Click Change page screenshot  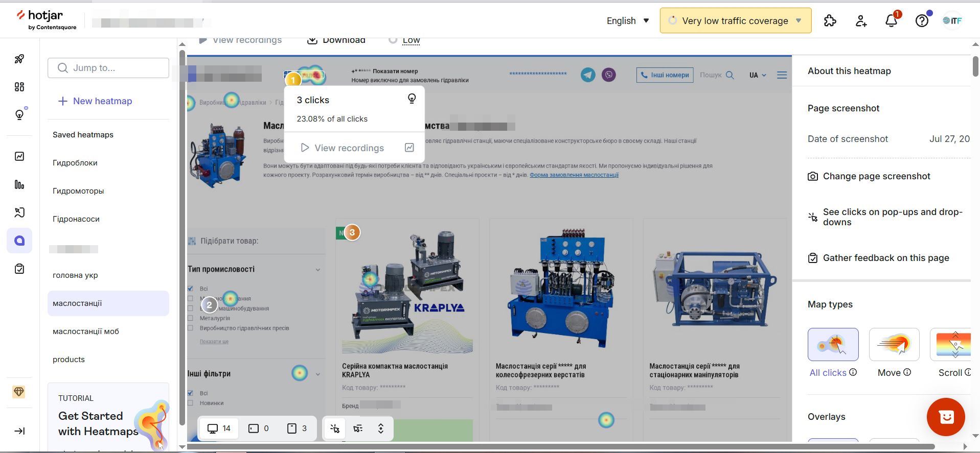(869, 176)
